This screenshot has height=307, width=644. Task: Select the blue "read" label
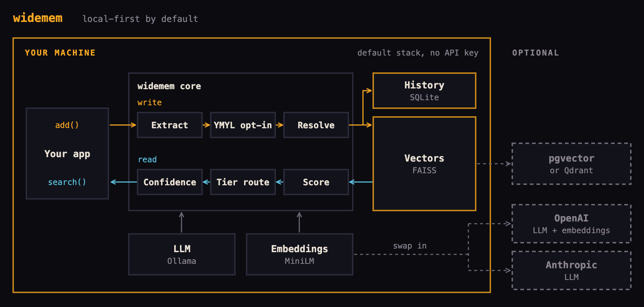[x=147, y=159]
